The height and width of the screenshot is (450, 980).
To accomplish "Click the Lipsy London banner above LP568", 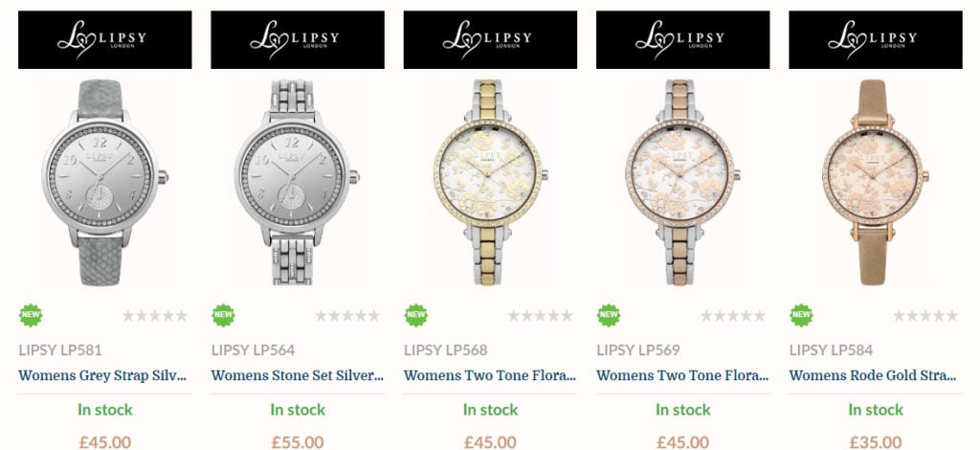I will click(x=490, y=39).
